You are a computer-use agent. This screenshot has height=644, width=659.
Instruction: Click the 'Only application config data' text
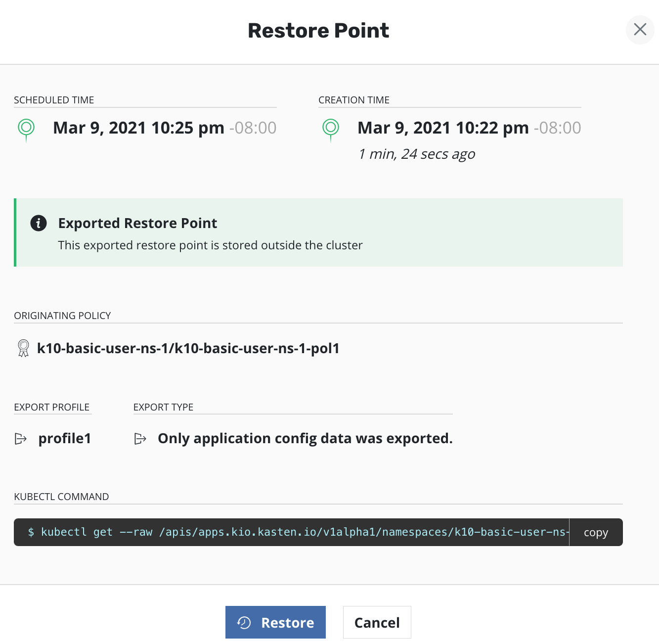[x=305, y=439]
